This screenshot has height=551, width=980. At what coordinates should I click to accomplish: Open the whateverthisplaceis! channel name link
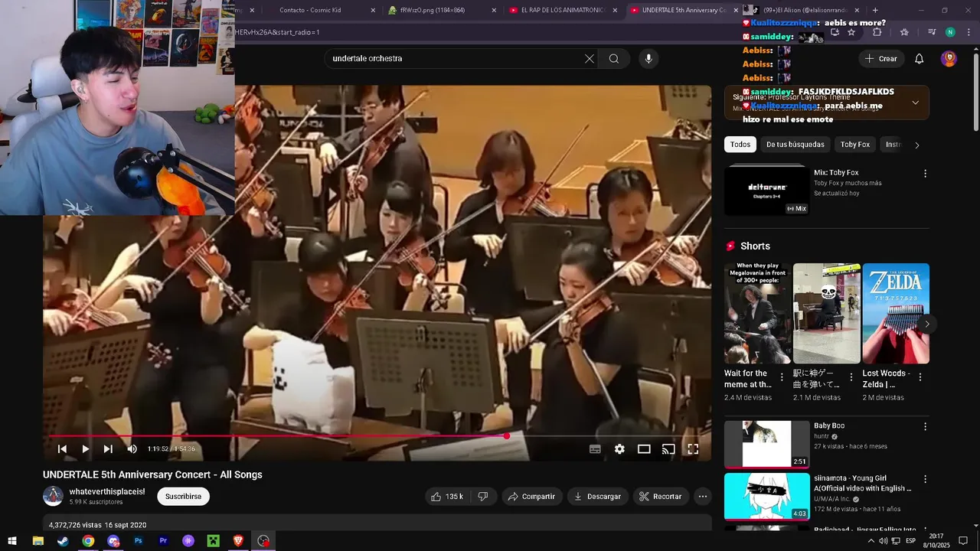coord(107,491)
